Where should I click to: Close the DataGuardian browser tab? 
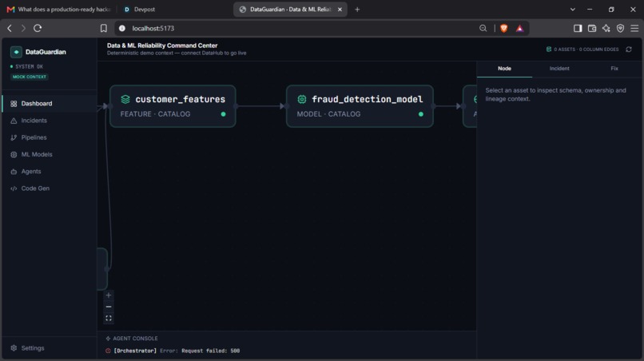click(340, 10)
